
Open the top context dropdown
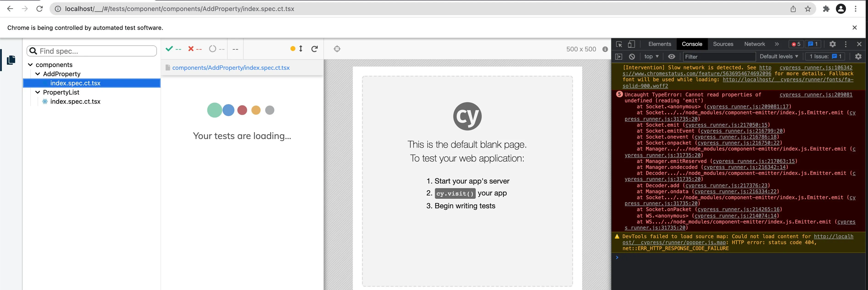tap(651, 57)
